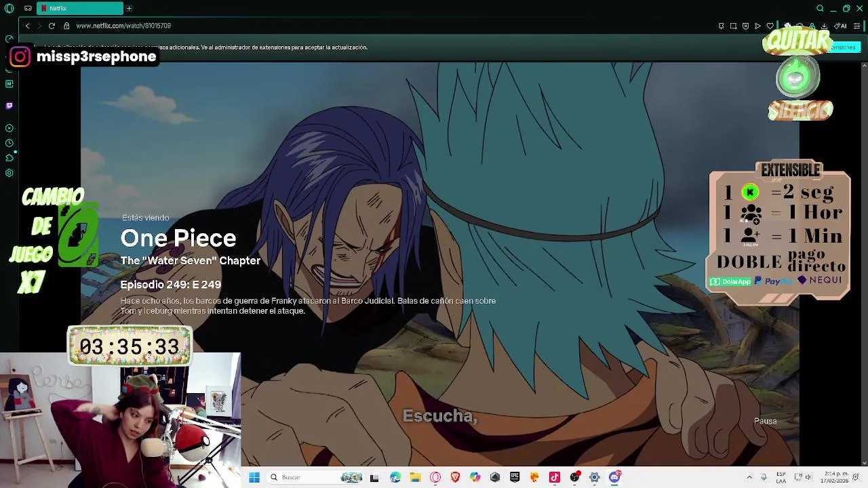The image size is (868, 488).
Task: Click the ESP LAA language indicator
Action: coord(781,477)
